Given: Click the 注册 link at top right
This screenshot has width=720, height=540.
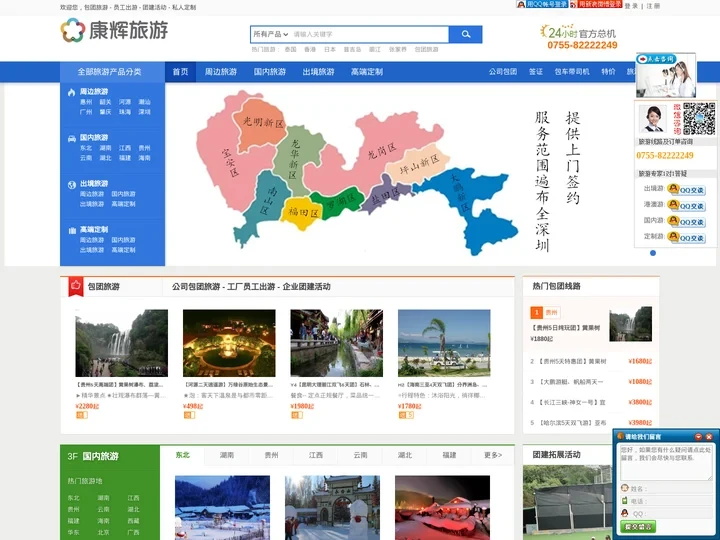Looking at the screenshot, I should (653, 6).
